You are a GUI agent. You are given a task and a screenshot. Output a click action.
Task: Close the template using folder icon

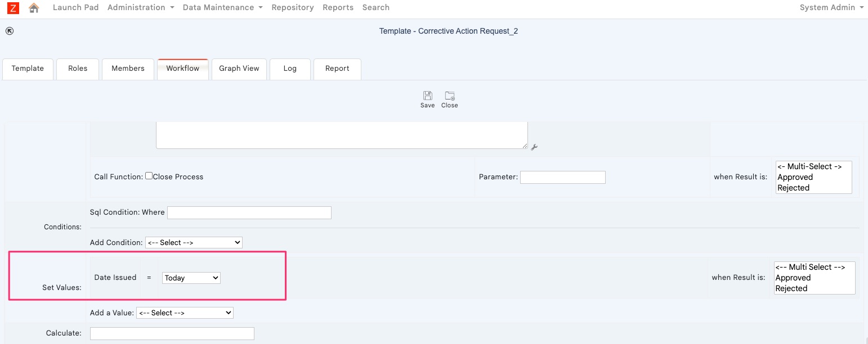point(450,99)
